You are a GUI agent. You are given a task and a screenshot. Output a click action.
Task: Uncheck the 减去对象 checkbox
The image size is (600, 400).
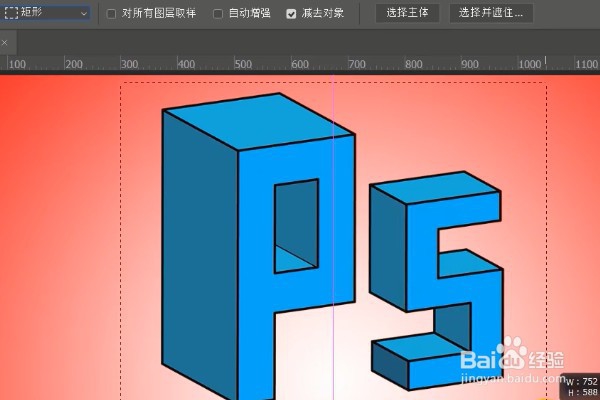[x=291, y=14]
